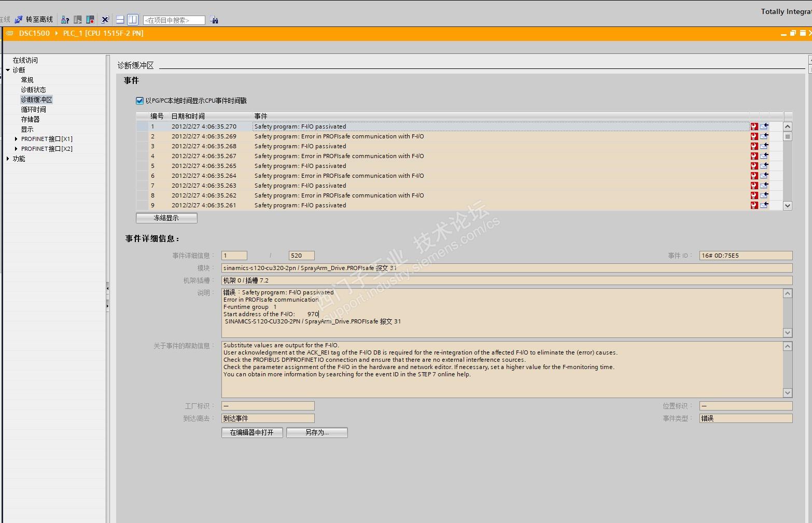
Task: Click red wrench error icon in row 1
Action: click(754, 126)
